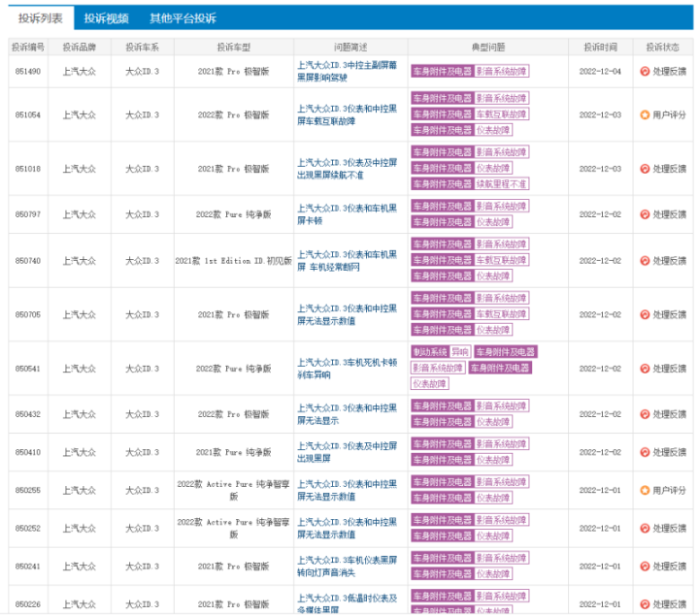This screenshot has width=699, height=616.
Task: Click the date 2022-12-03 in row 851018
Action: click(x=600, y=169)
